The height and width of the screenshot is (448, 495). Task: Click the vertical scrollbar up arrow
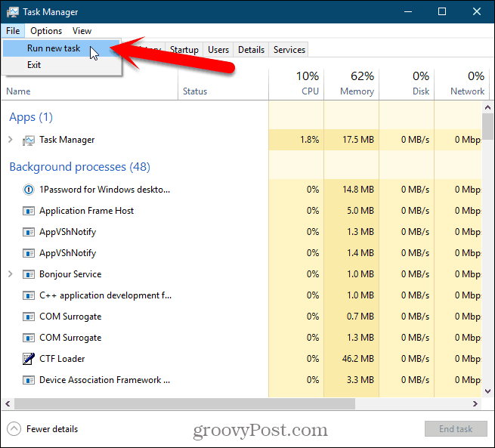[487, 107]
